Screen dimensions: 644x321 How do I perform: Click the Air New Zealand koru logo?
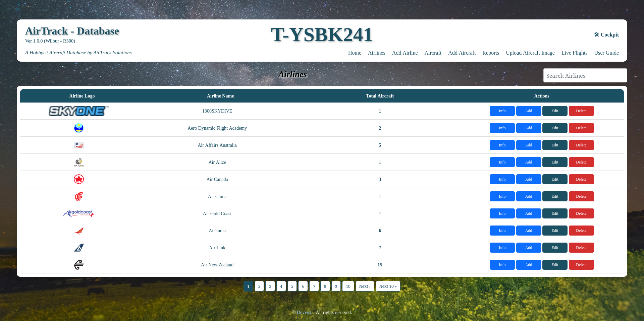79,265
